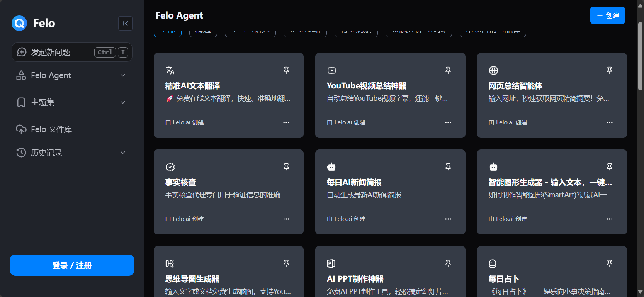
Task: Click 由 Felo.ai 创建 on 网页总结智能体 card
Action: 508,122
